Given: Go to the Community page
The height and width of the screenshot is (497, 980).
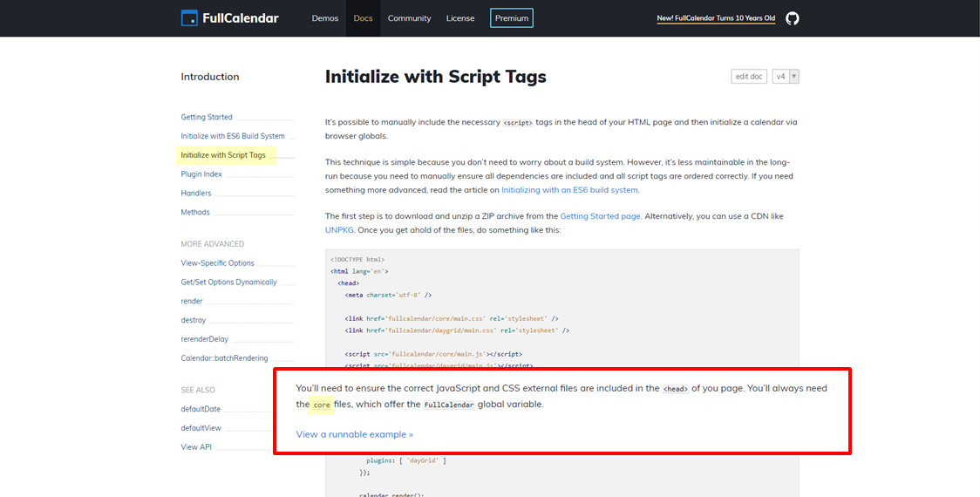Looking at the screenshot, I should (410, 18).
